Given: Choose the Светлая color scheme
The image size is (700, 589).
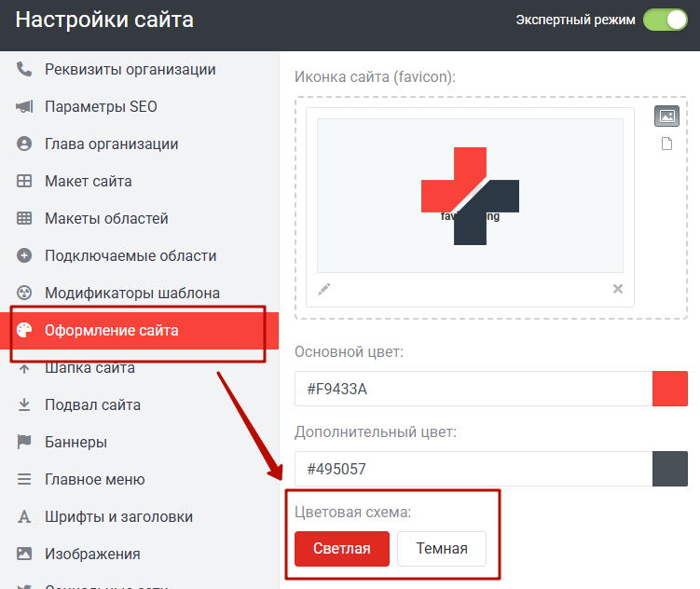Looking at the screenshot, I should [342, 548].
